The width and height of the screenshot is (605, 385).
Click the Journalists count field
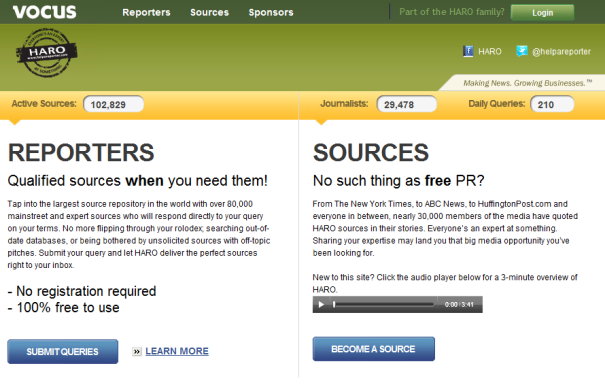(x=407, y=104)
